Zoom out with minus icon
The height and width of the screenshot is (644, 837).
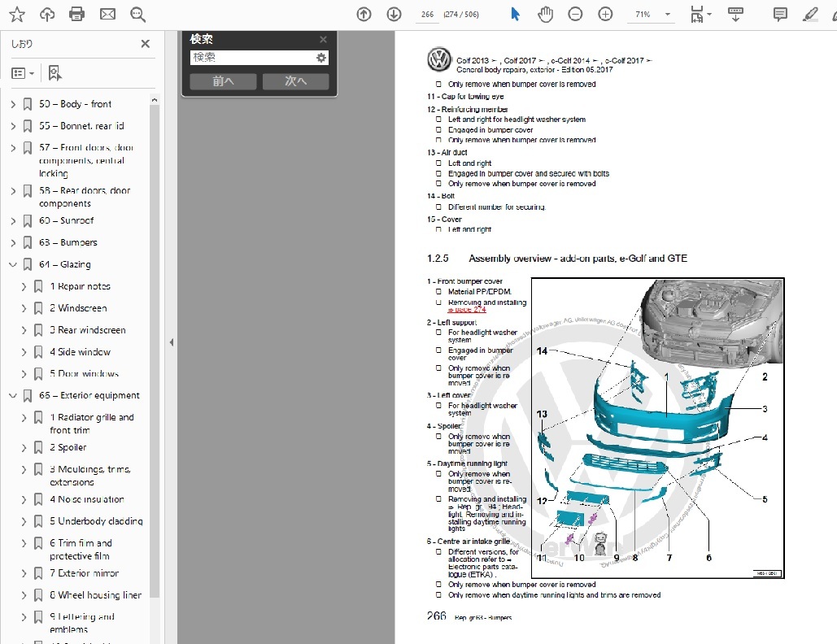575,15
